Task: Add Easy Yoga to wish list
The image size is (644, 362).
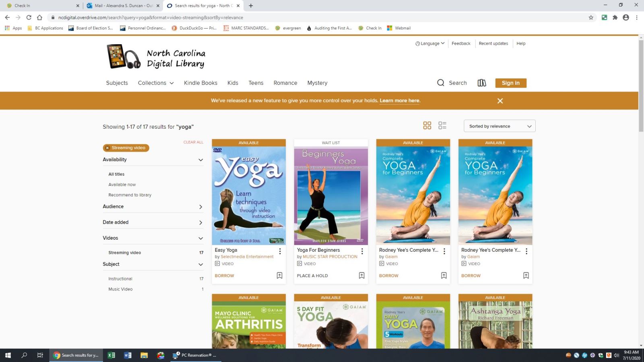Action: point(279,276)
